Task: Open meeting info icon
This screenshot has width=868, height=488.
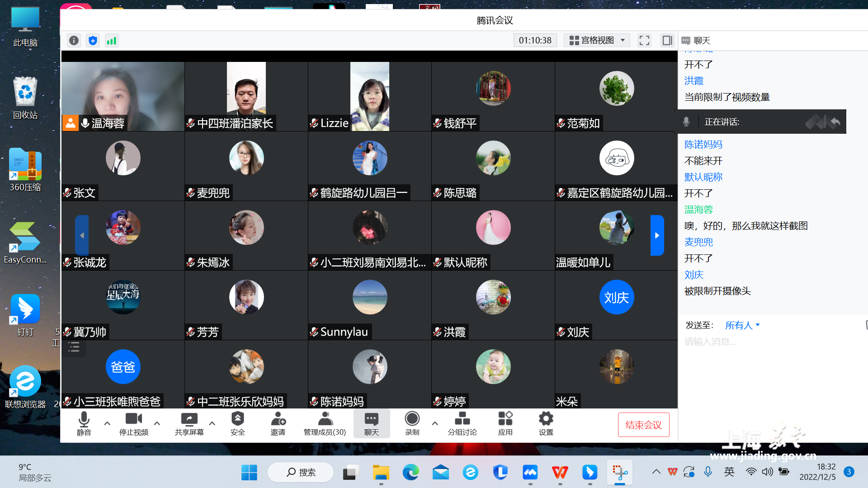Action: [x=74, y=41]
